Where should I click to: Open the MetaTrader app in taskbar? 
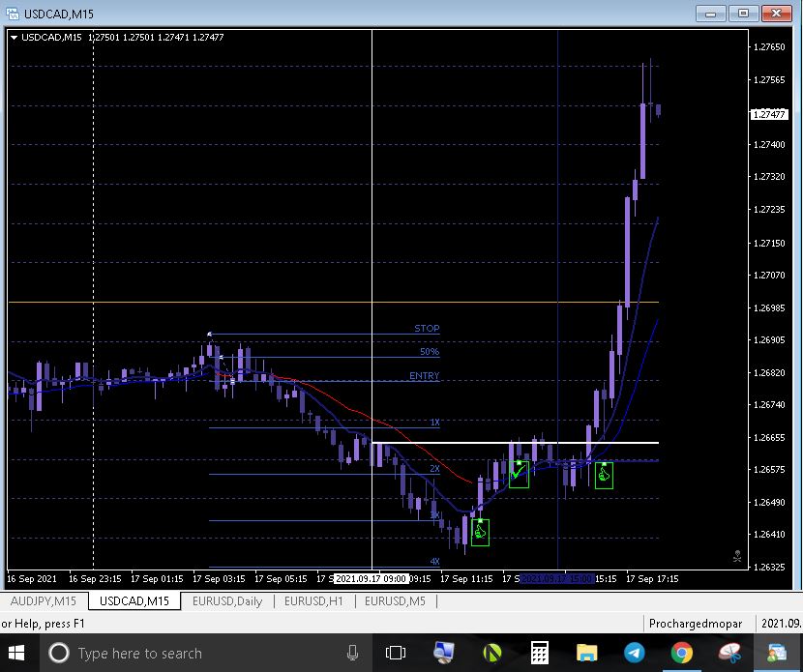777,653
